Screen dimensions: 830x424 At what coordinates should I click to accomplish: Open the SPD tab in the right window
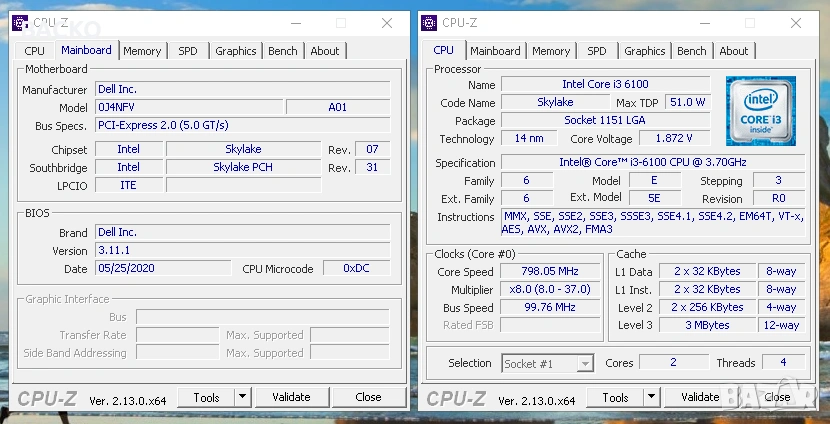point(597,51)
